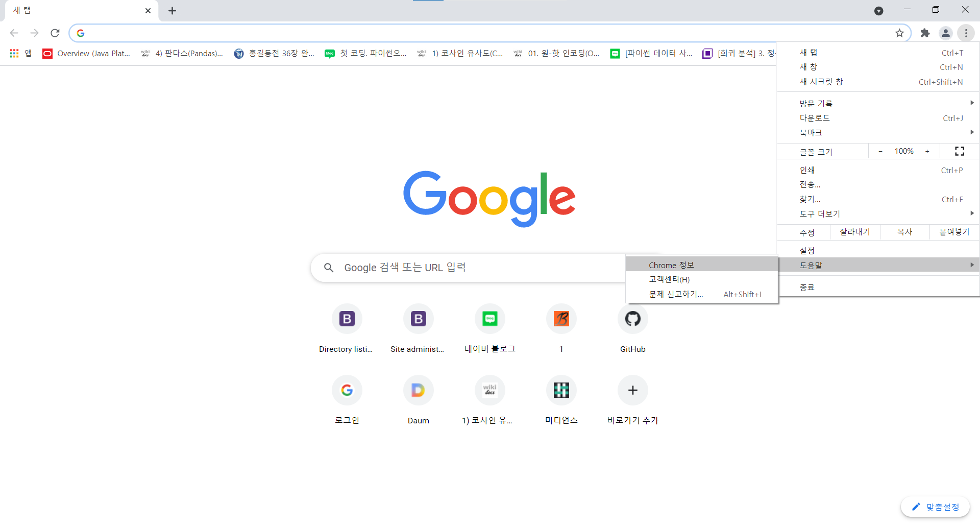This screenshot has width=980, height=526.
Task: Open [파이썬 데이터 사... bookmark
Action: [x=651, y=53]
